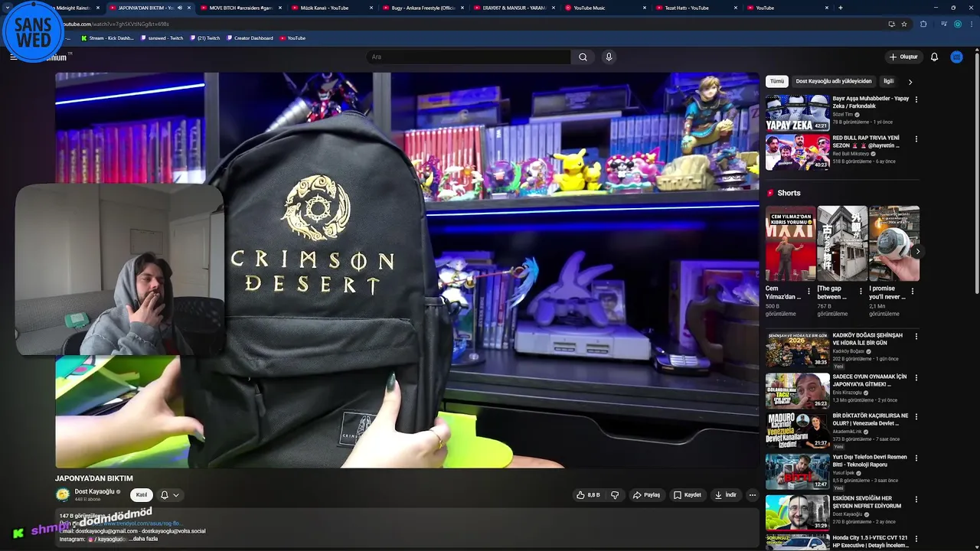The image size is (980, 551).
Task: Open options for Bir Diktatör Kaçırılırsa video
Action: (x=916, y=417)
